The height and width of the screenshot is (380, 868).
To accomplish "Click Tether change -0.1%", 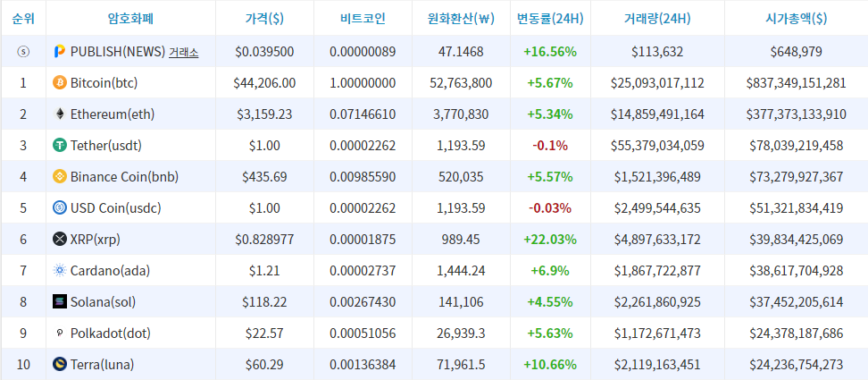I will [x=550, y=146].
